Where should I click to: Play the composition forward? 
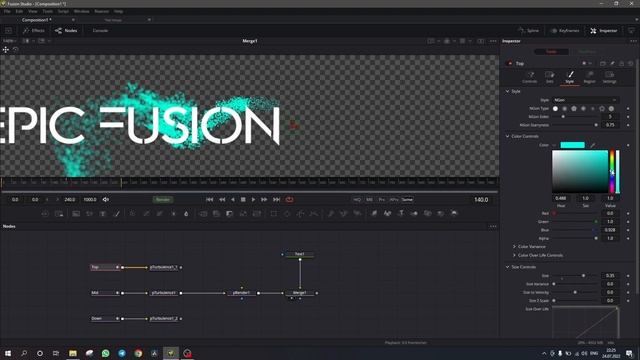[x=253, y=200]
